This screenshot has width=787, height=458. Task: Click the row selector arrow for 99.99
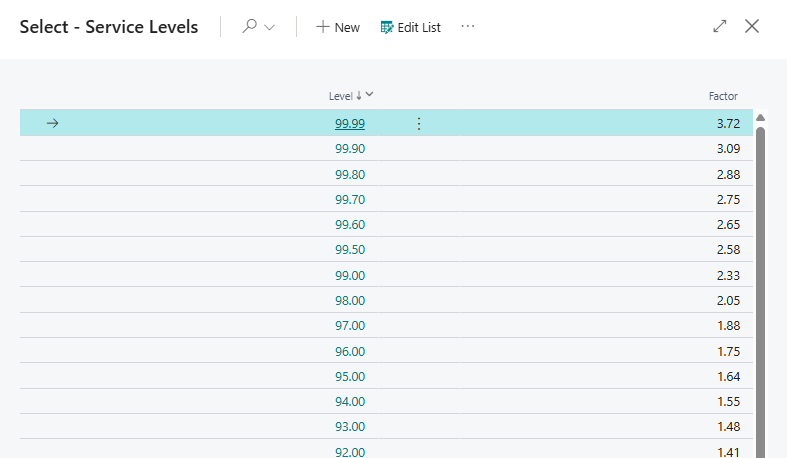[x=53, y=123]
